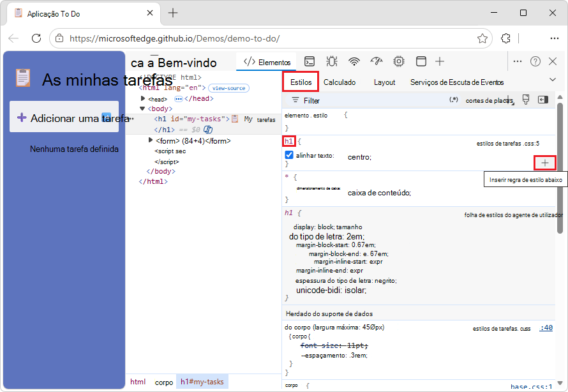Screen dimensions: 568x392
Task: Click the flex badge icon after </h1>
Action: pyautogui.click(x=208, y=130)
